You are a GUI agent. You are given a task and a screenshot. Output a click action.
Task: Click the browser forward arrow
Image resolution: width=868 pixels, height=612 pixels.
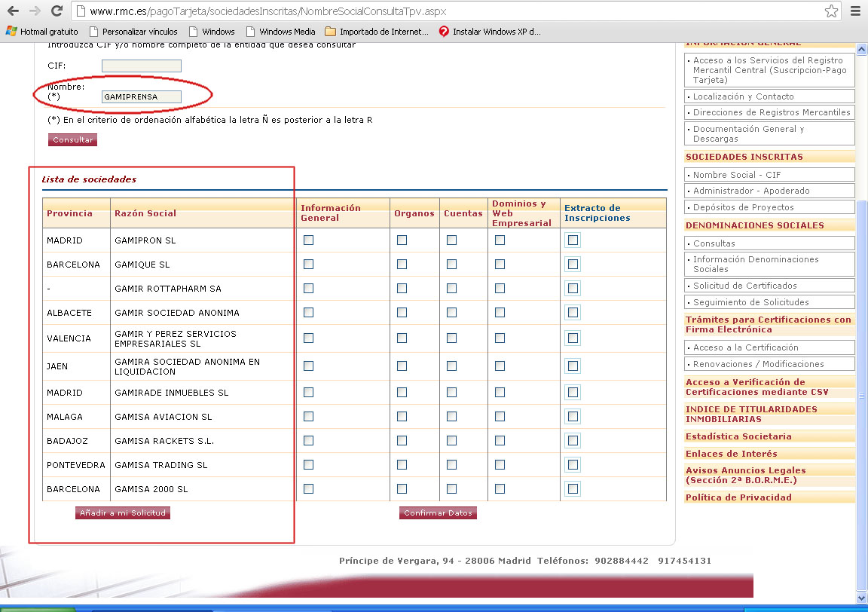click(35, 11)
